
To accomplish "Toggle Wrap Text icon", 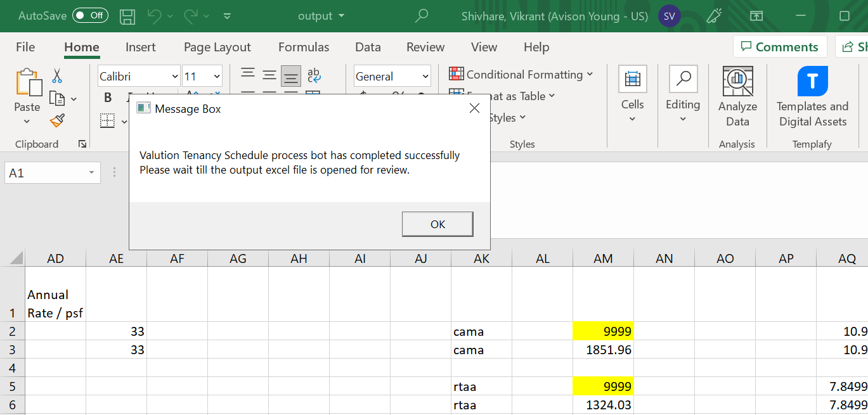I will (x=314, y=75).
